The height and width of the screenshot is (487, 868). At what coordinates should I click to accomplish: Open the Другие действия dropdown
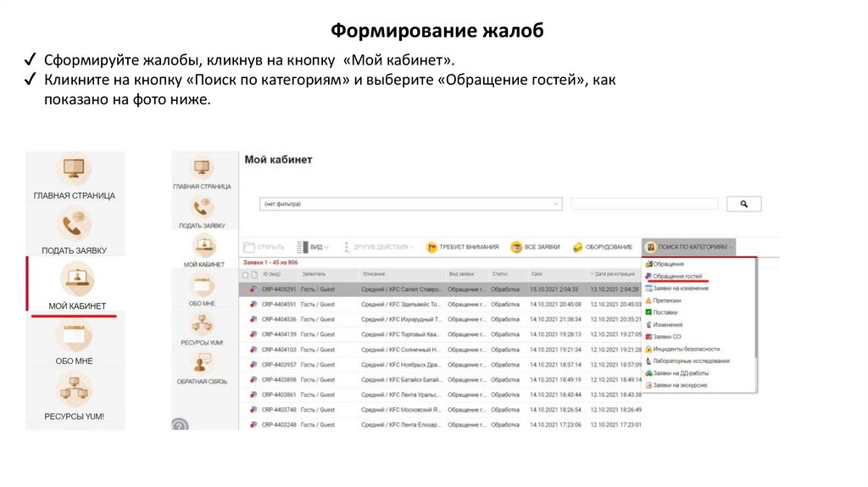click(379, 247)
